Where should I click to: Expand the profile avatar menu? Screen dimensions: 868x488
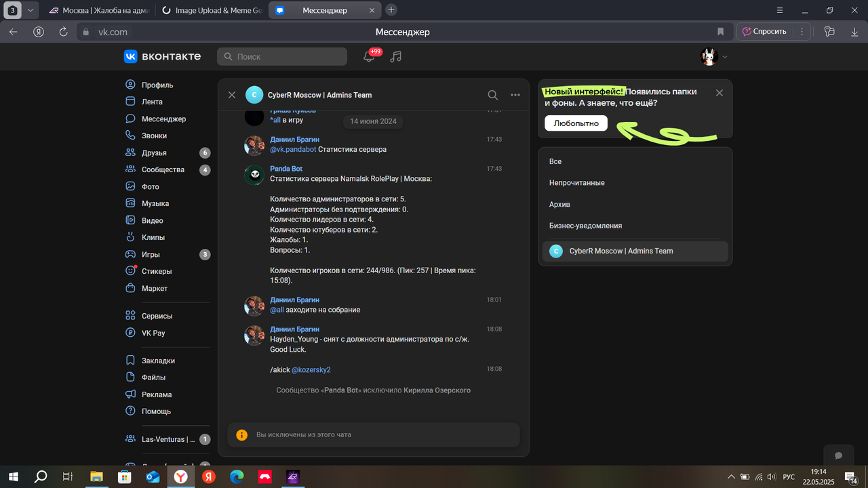pos(714,57)
